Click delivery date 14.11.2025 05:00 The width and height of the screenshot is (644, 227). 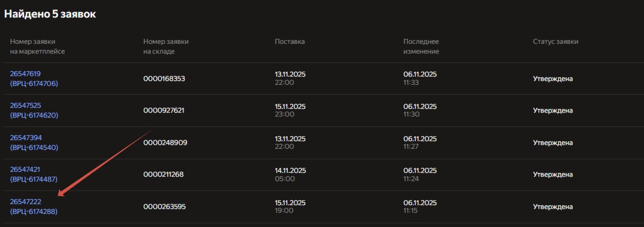[290, 174]
